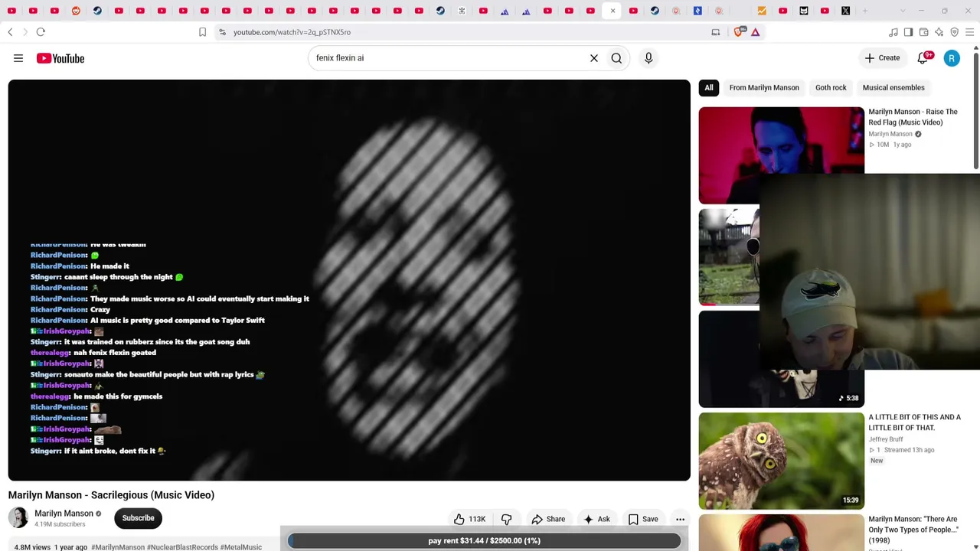Run search with the magnifier button
980x551 pixels.
(616, 58)
